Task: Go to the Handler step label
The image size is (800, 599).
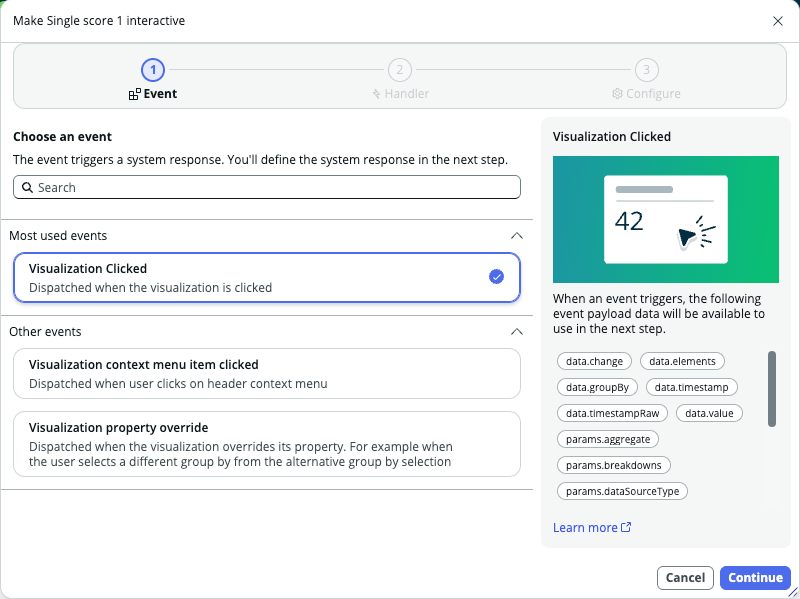Action: click(407, 94)
